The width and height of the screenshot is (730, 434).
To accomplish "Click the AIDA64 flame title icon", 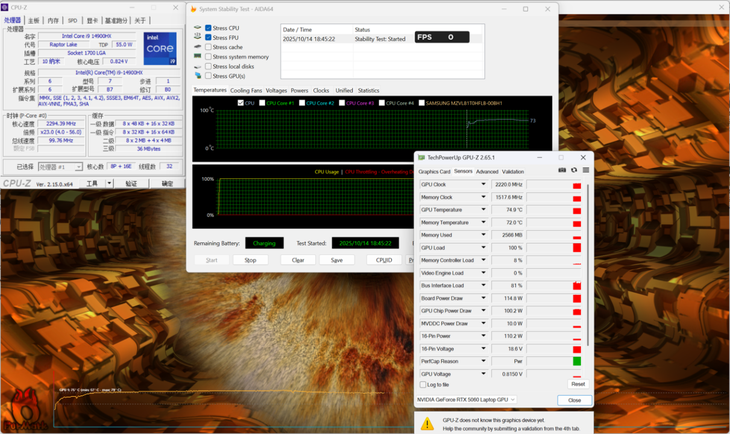I will point(193,9).
